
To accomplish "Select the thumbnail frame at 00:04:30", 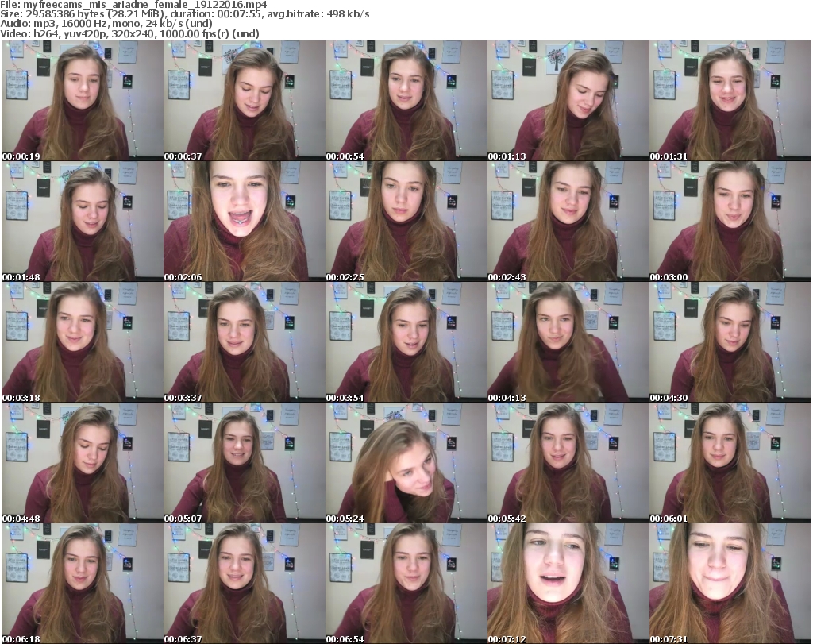I will coord(730,342).
